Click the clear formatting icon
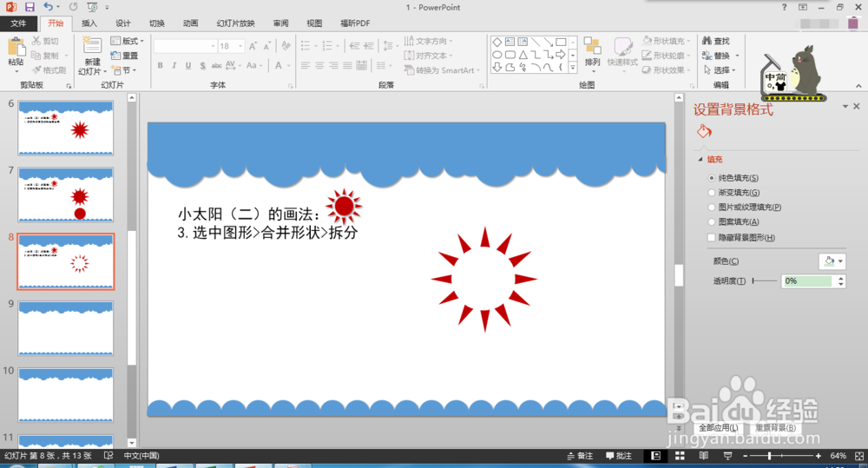The width and height of the screenshot is (868, 468). [x=286, y=46]
